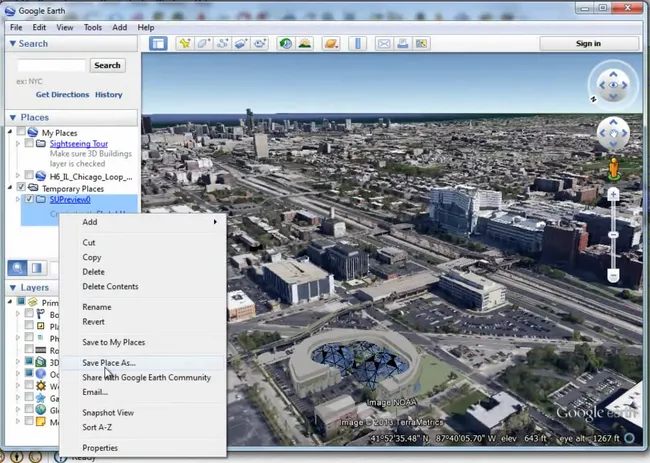Viewport: 650px width, 463px height.
Task: Open the Sightseeing Tour link
Action: point(79,144)
